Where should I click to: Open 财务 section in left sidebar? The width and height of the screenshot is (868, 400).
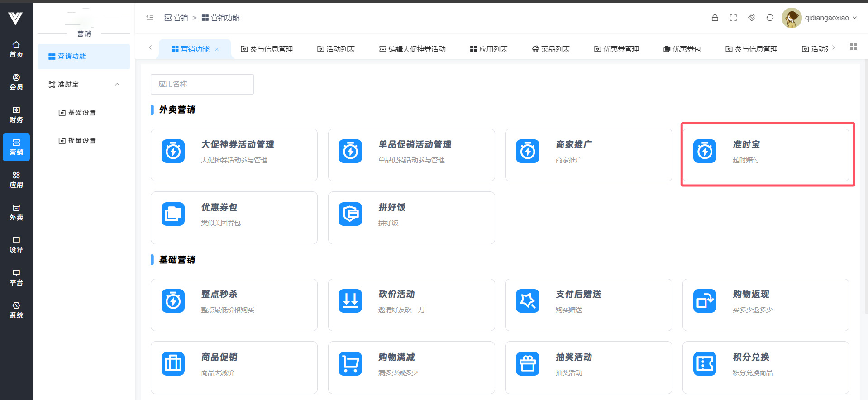[x=16, y=114]
